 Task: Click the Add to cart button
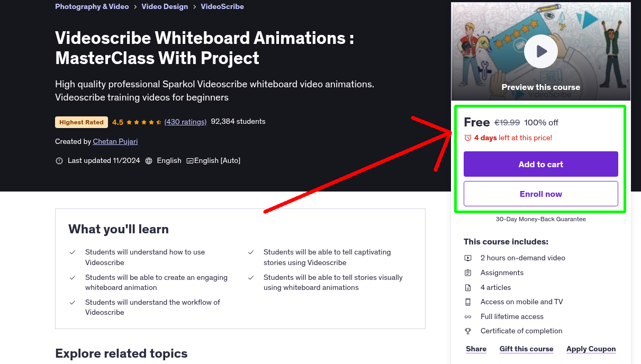[540, 164]
